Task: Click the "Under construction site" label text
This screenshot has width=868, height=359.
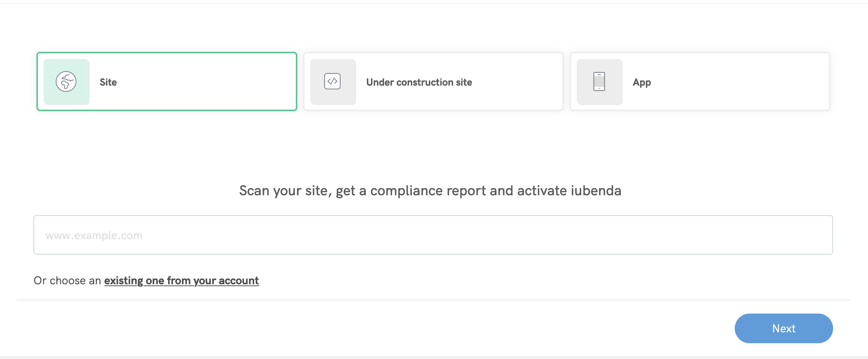Action: [x=419, y=82]
